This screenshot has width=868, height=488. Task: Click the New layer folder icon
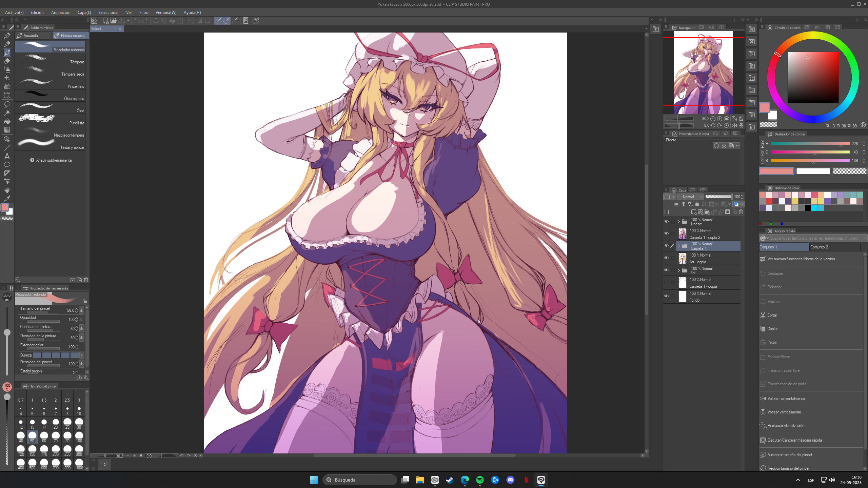[x=707, y=212]
